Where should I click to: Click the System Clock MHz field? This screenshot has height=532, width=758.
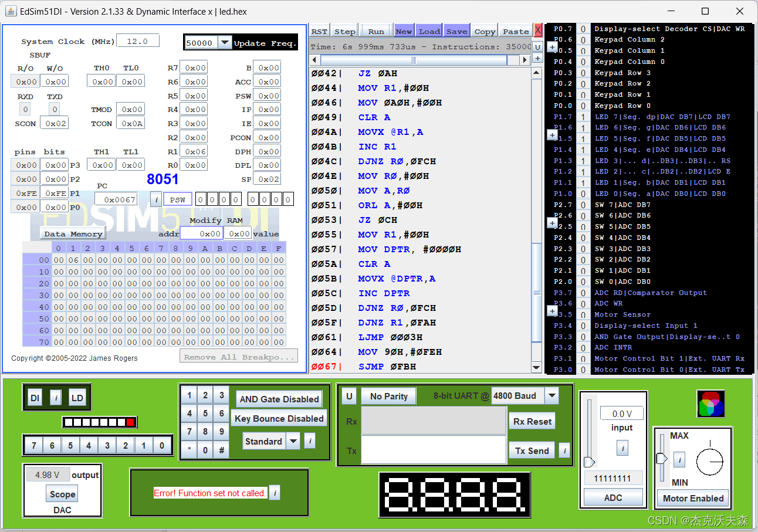coord(138,41)
